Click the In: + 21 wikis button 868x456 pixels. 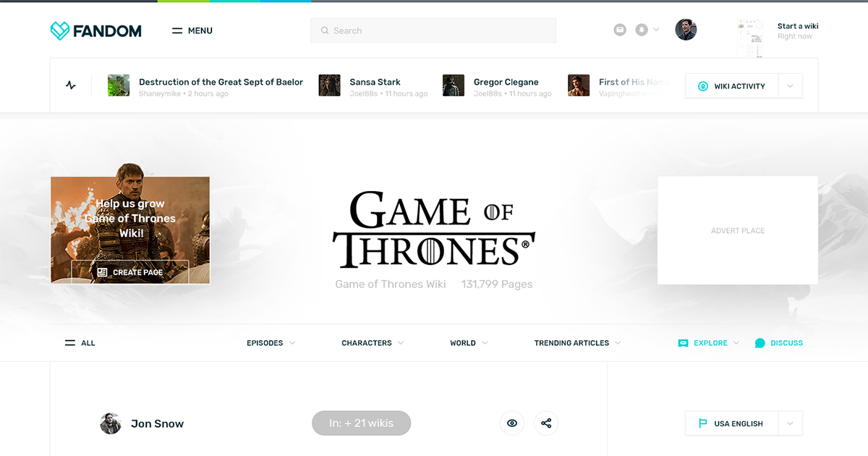361,423
